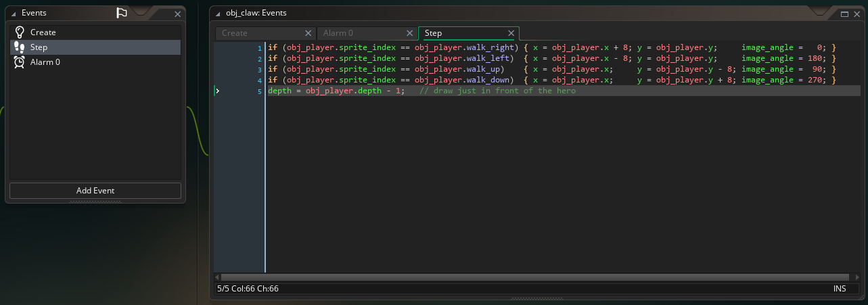Click the flag icon in Events panel header
The height and width of the screenshot is (305, 868).
point(122,13)
